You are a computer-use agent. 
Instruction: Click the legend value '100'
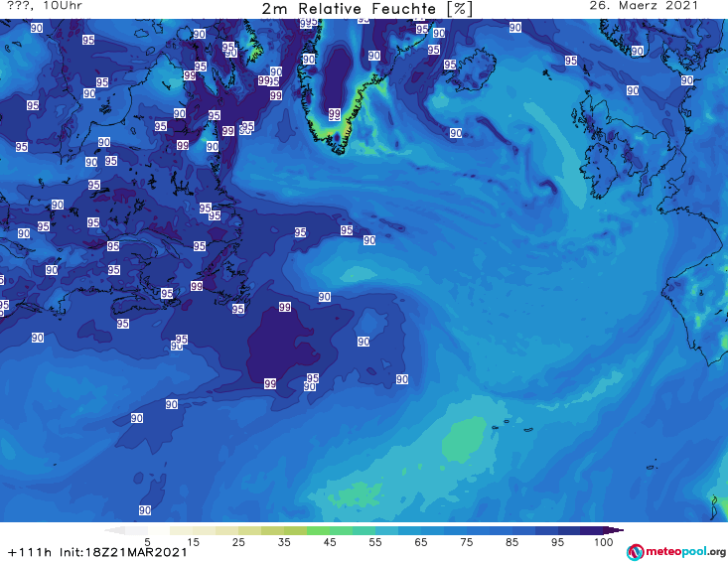tap(604, 542)
